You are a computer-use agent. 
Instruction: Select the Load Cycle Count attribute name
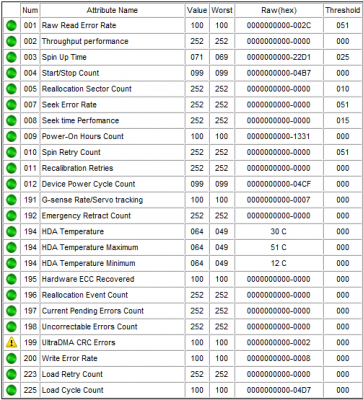pos(73,390)
